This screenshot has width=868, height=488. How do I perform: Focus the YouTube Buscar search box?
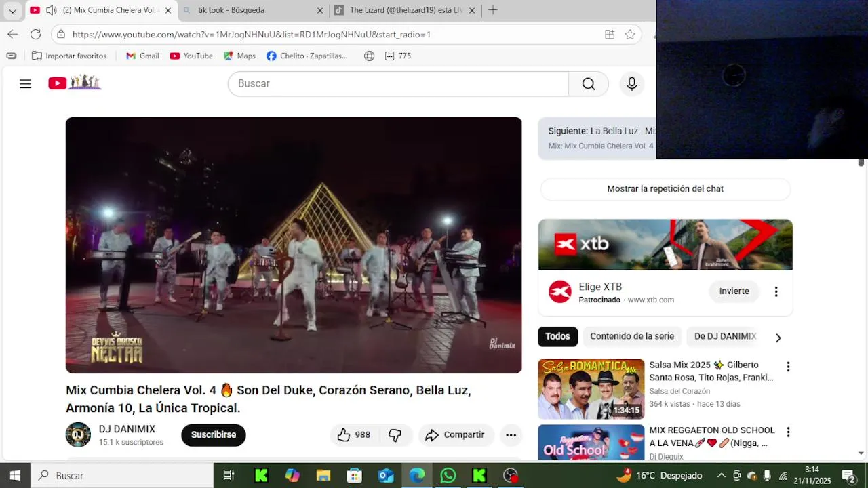(x=399, y=83)
